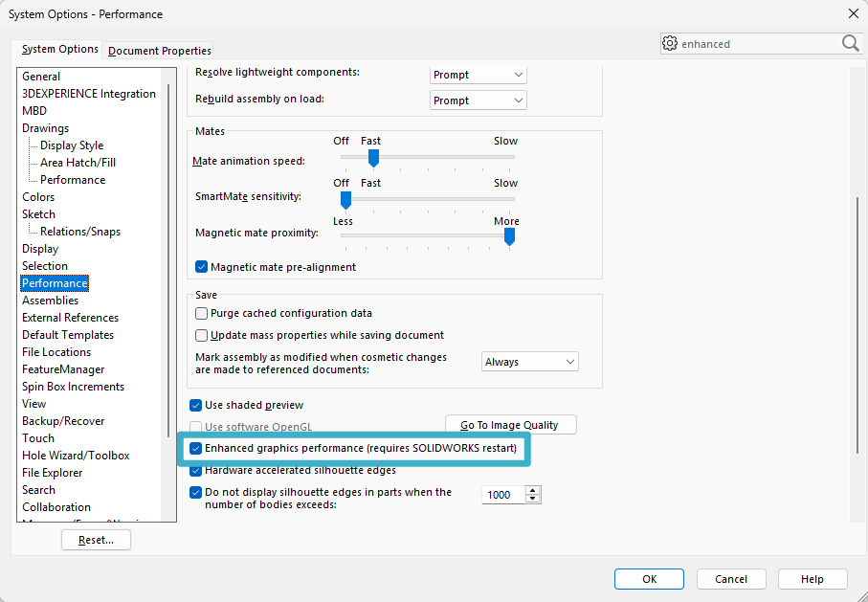
Task: Toggle Do not display silhouette edges checkbox
Action: click(195, 492)
